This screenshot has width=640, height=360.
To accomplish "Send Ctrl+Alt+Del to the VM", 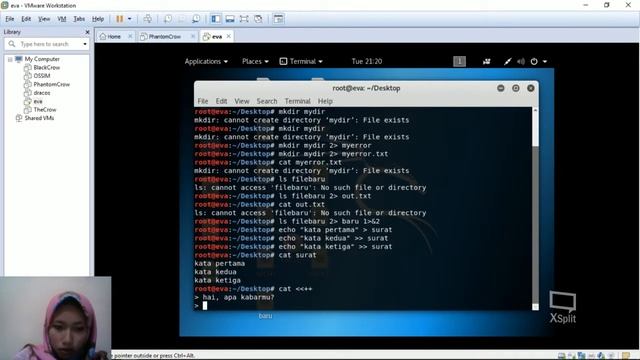I will [148, 19].
